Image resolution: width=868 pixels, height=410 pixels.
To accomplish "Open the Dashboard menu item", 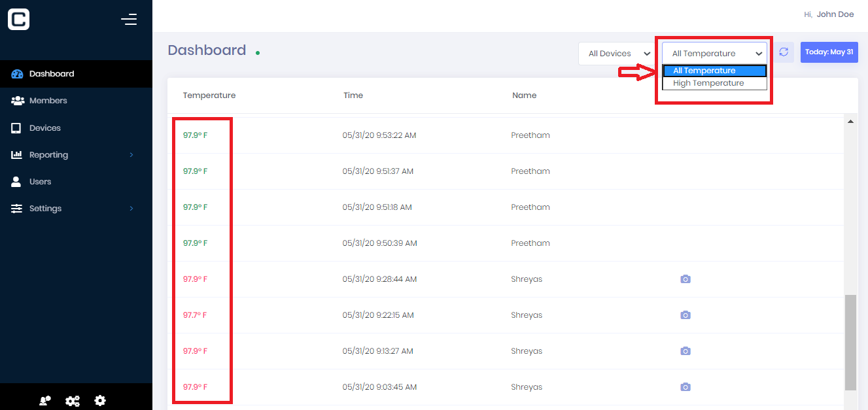I will tap(76, 74).
